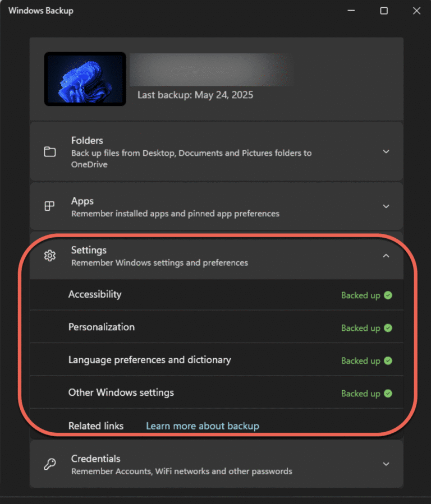Screen dimensions: 431x504
Task: Click the Related links label
Action: coord(96,426)
